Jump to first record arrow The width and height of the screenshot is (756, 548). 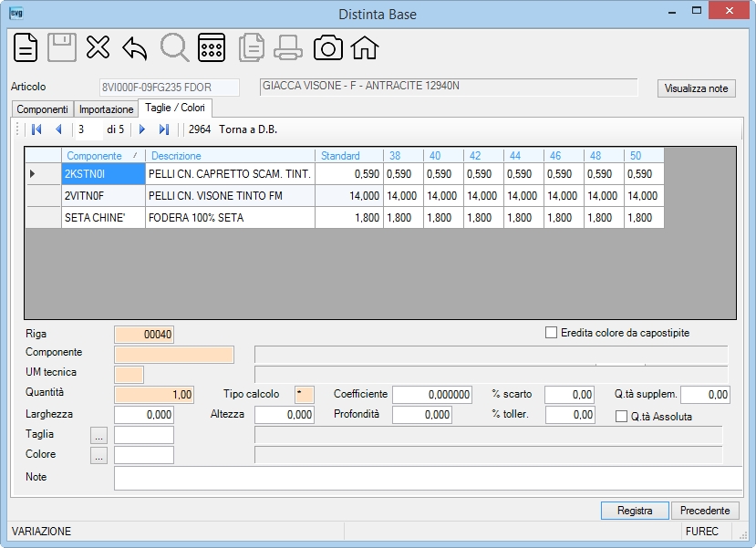click(36, 129)
